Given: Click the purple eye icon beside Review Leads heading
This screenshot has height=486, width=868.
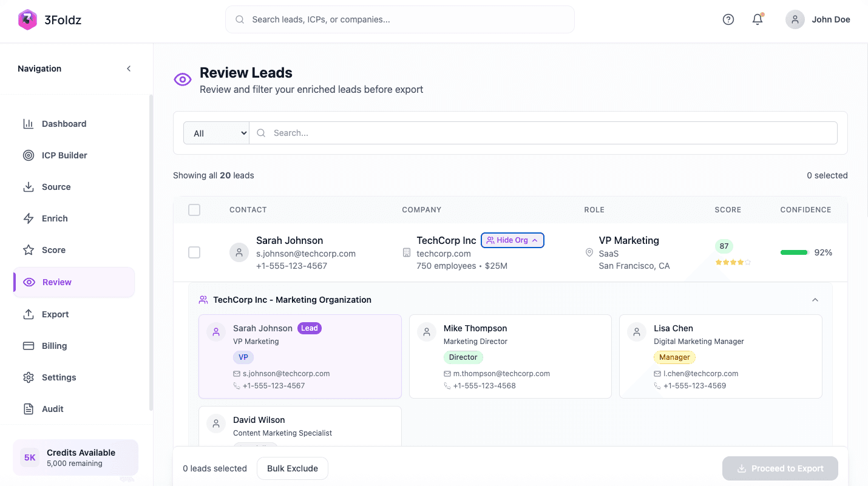Looking at the screenshot, I should pos(183,79).
